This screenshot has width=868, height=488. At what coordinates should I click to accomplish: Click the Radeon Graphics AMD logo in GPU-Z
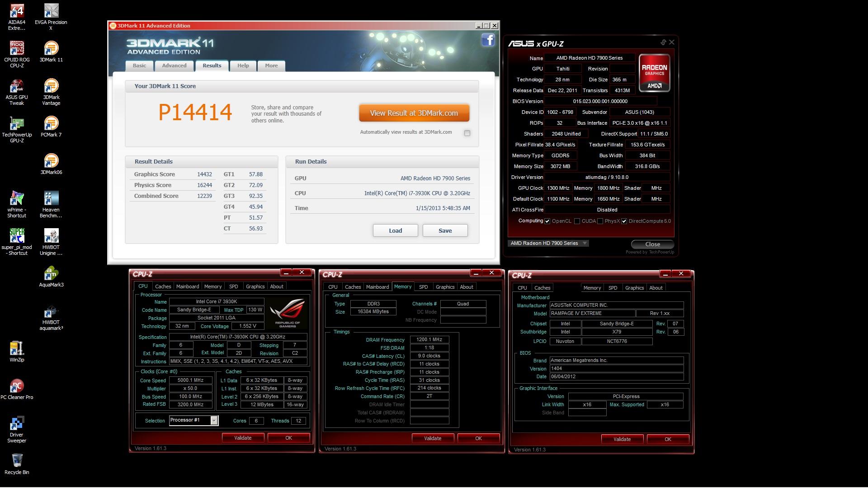(x=654, y=73)
